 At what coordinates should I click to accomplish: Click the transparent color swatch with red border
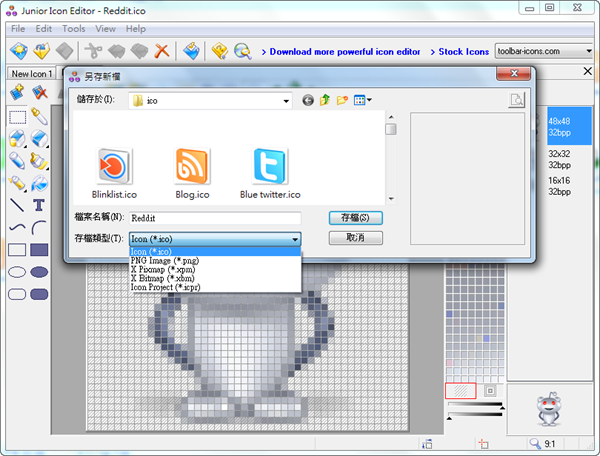[x=461, y=391]
